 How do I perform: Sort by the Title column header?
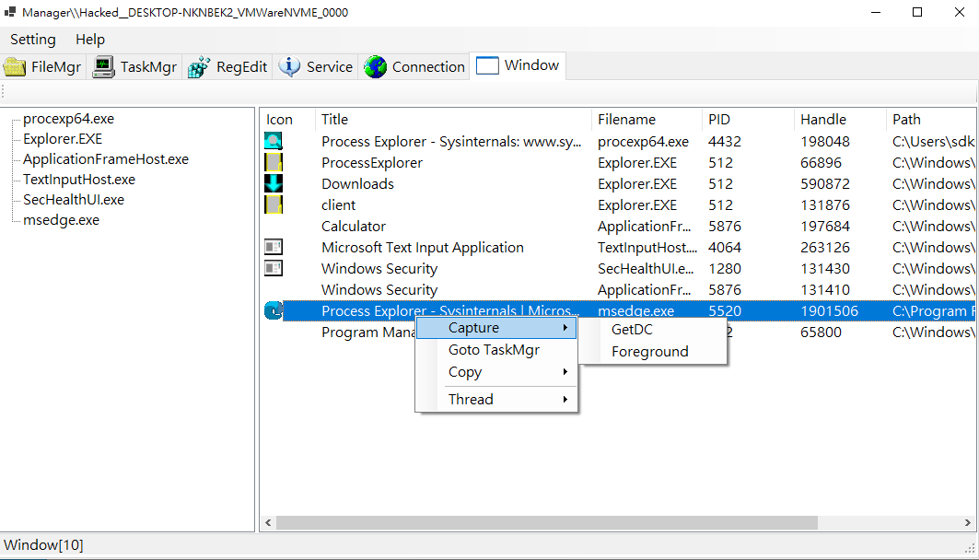pyautogui.click(x=453, y=119)
